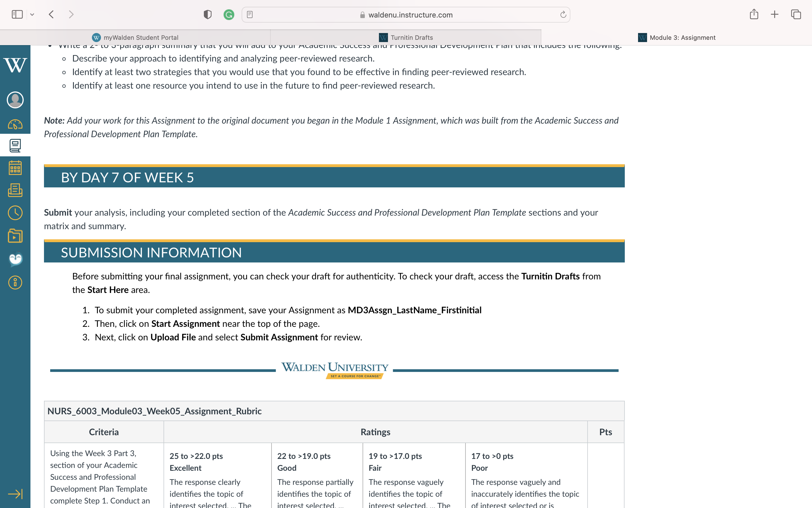
Task: Open the sidebar dropdown chevron
Action: (32, 14)
